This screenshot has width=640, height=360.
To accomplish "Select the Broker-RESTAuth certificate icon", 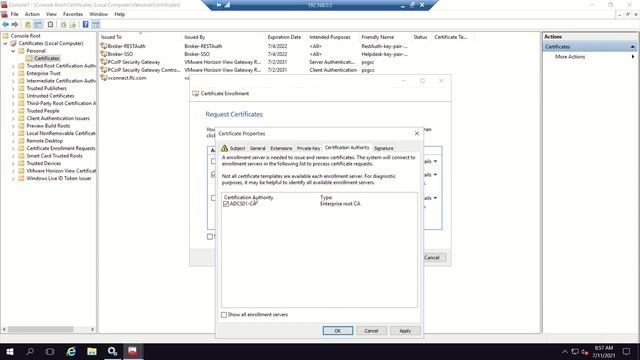I will [104, 46].
